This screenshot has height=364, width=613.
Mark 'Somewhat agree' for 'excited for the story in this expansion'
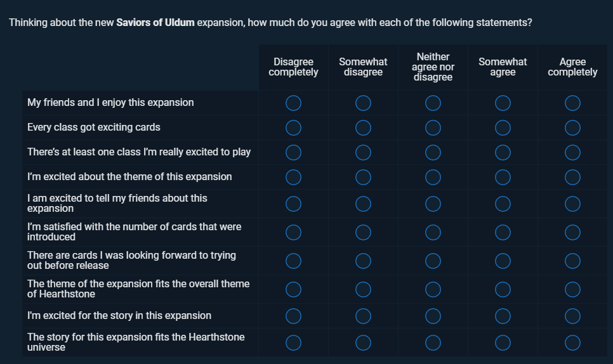pyautogui.click(x=503, y=316)
